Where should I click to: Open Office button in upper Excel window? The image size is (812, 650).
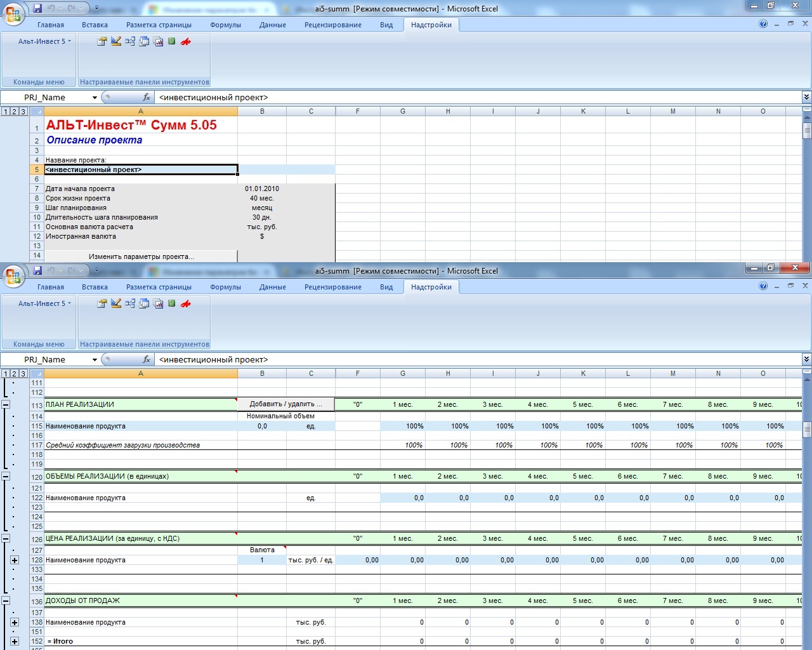click(13, 14)
